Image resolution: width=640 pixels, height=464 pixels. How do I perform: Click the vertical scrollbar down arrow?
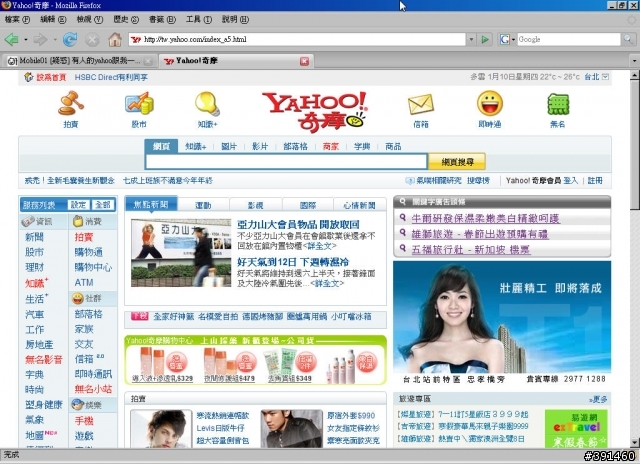click(635, 442)
